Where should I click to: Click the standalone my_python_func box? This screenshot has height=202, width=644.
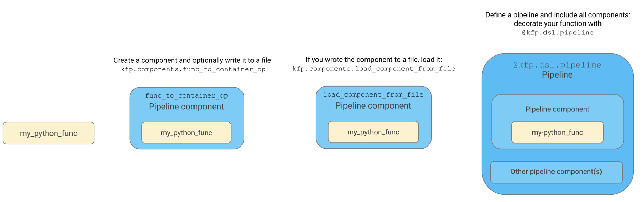pos(49,133)
